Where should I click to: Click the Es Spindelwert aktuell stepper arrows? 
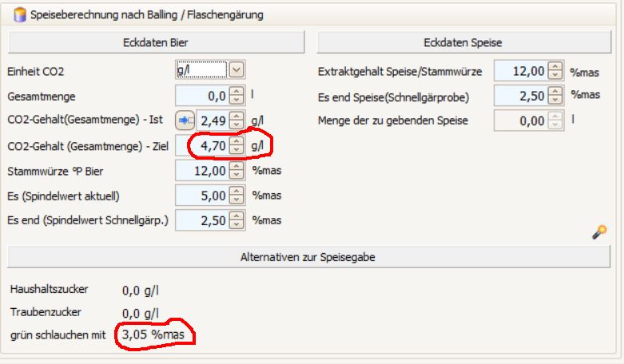tap(237, 195)
